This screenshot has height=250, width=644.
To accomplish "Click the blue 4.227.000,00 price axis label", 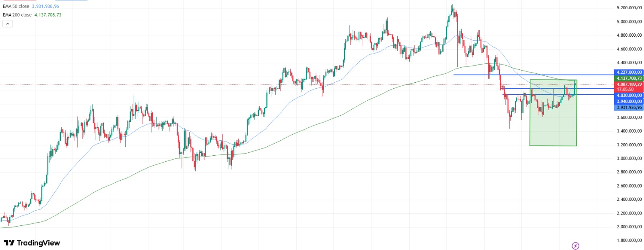I will tap(629, 72).
